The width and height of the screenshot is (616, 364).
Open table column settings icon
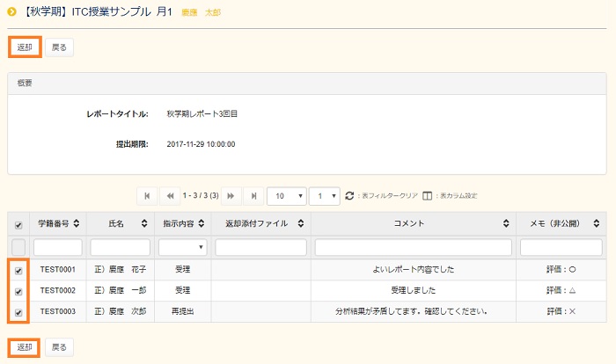pos(427,195)
